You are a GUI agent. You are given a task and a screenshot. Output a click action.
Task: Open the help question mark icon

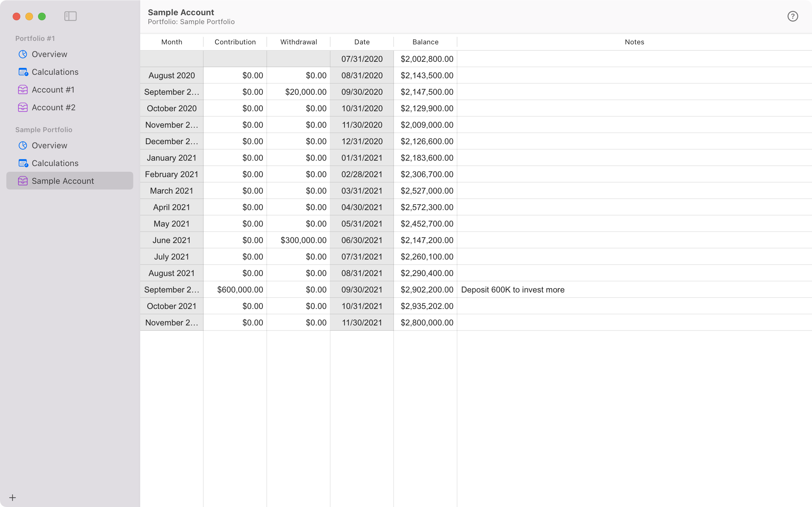click(793, 16)
